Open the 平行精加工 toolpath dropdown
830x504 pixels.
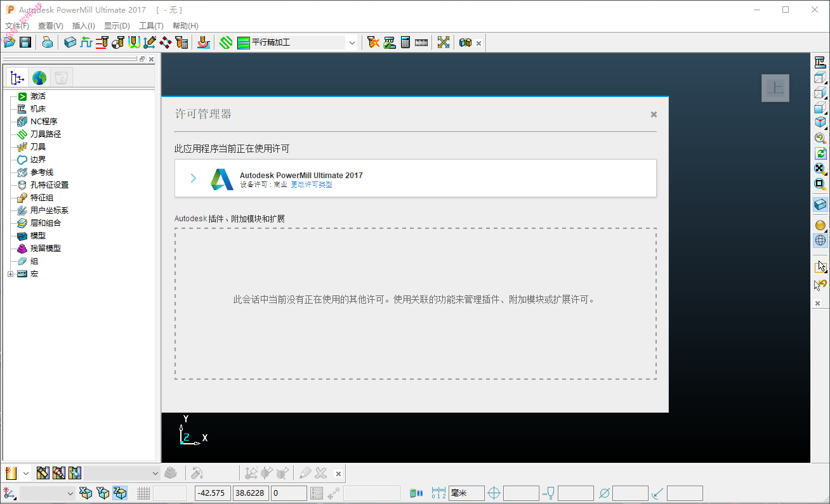[x=352, y=42]
